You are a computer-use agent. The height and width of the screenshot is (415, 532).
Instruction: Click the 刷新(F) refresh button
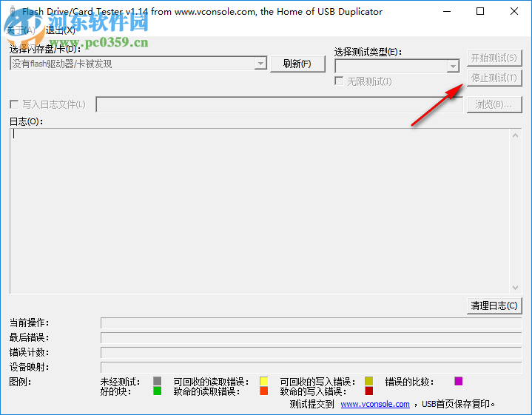click(297, 64)
